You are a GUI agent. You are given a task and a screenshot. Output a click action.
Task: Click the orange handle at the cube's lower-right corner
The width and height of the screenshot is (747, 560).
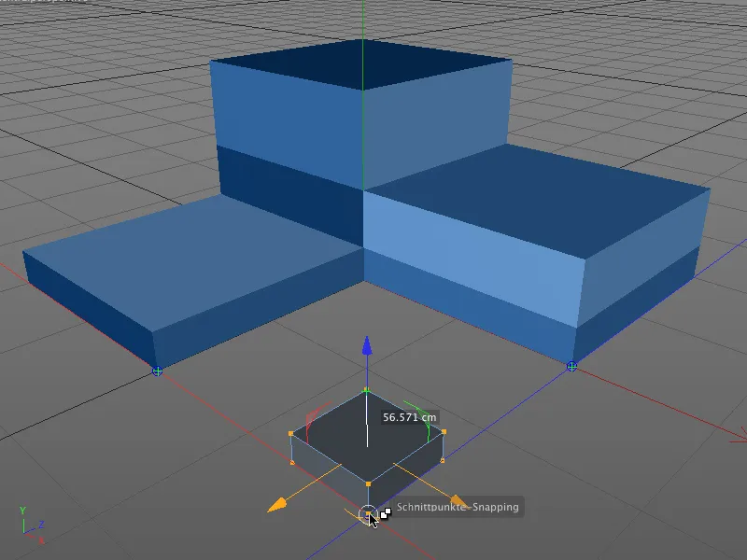tap(443, 460)
